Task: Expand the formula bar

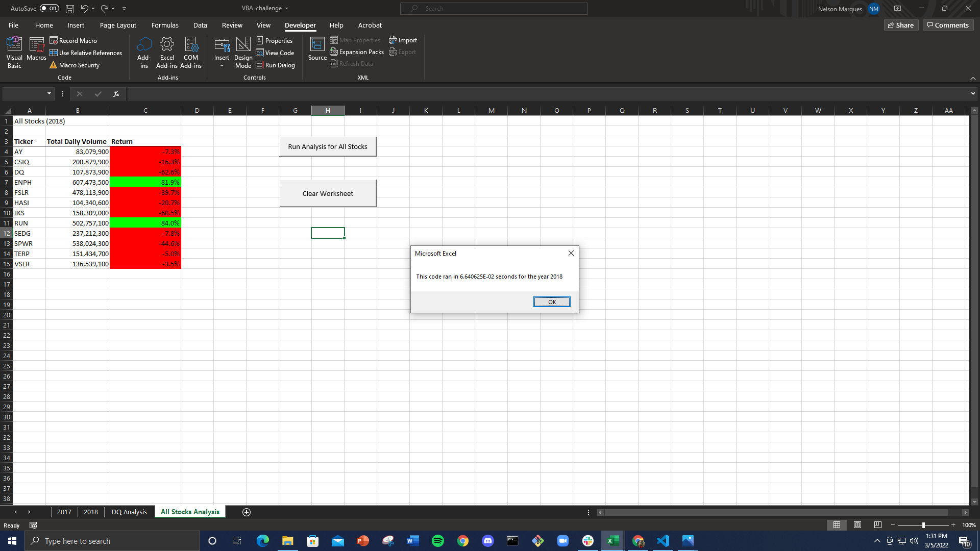Action: coord(973,93)
